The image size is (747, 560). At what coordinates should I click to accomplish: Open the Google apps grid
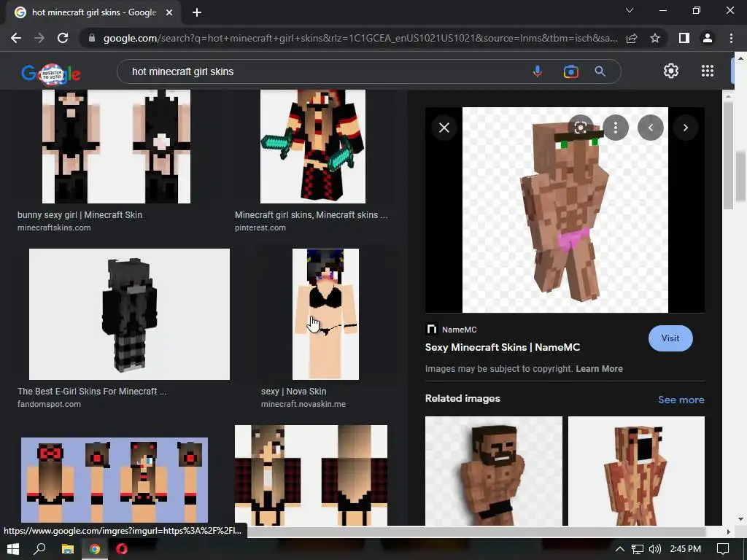[x=708, y=71]
